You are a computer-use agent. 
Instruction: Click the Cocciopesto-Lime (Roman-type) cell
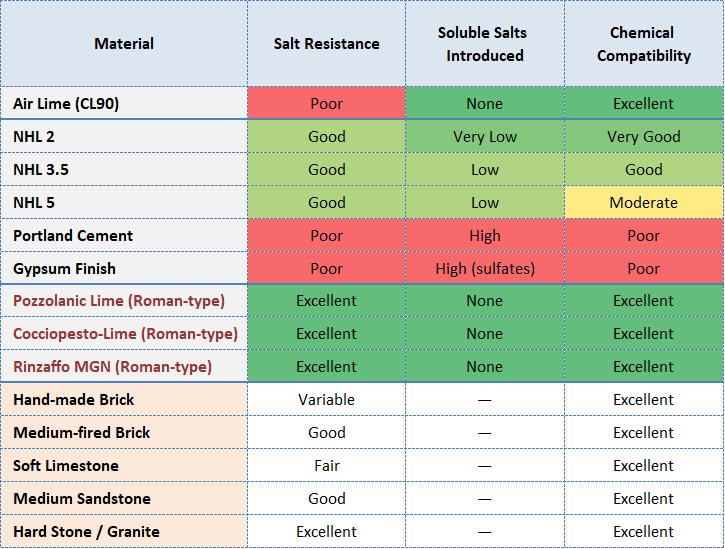(125, 334)
